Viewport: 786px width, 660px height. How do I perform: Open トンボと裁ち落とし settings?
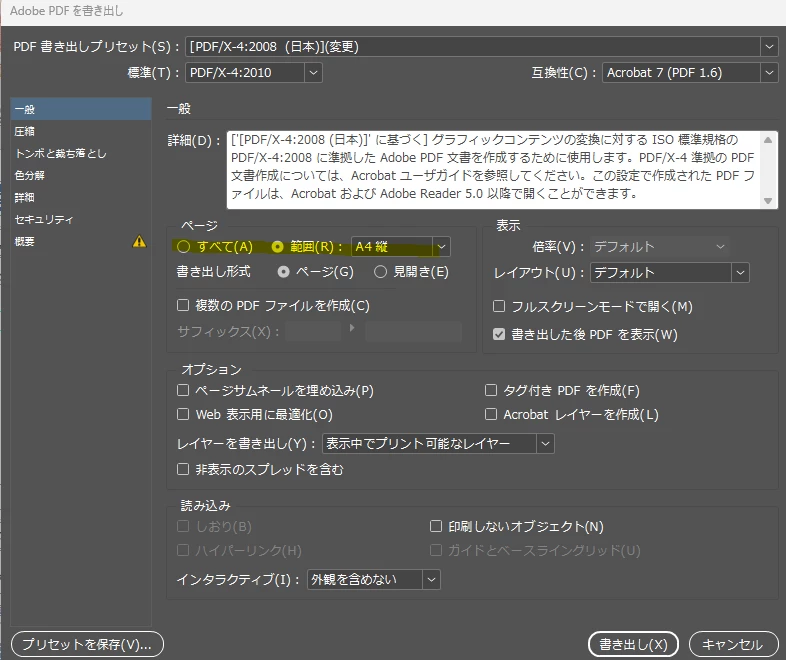[x=81, y=153]
